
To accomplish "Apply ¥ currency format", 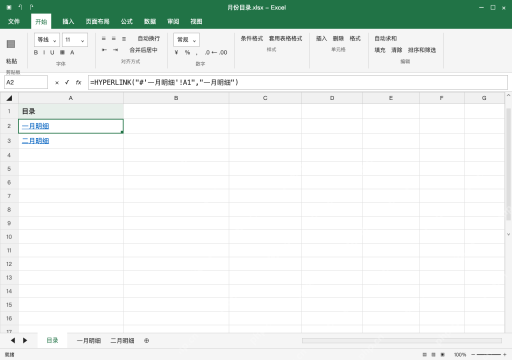I will (176, 52).
